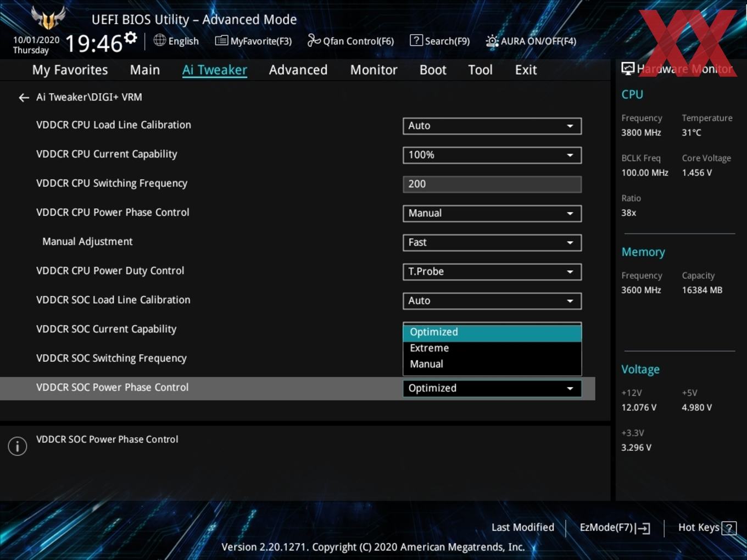The image size is (747, 560).
Task: Select the Ai Tweaker tab
Action: pos(215,70)
